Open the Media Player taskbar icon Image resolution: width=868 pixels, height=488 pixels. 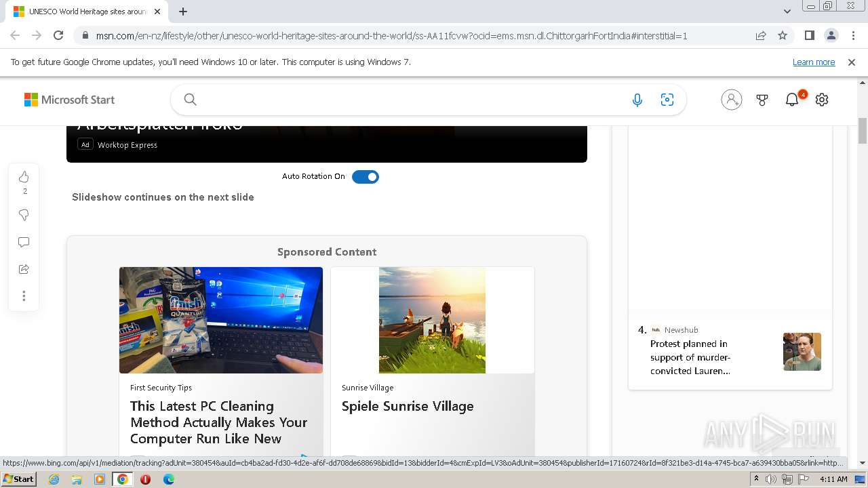click(100, 479)
